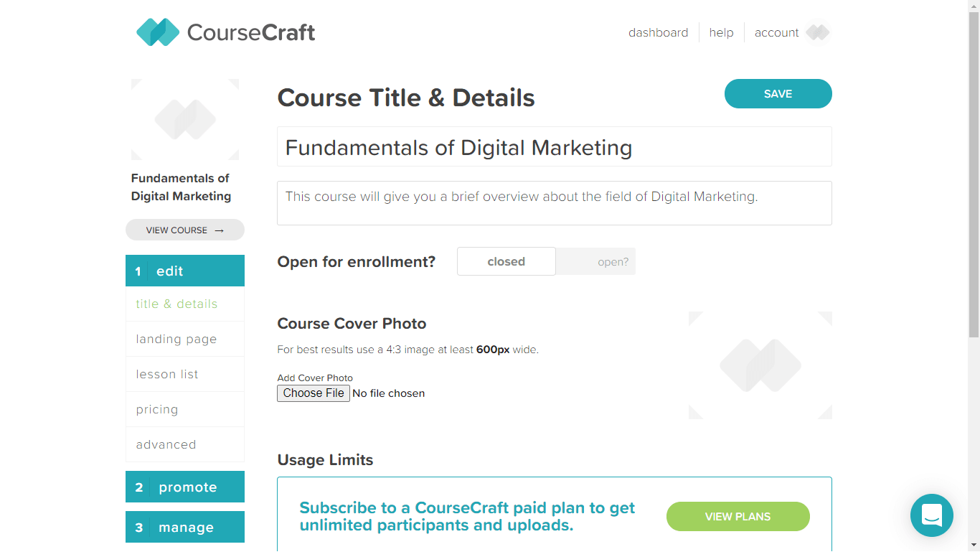The image size is (980, 557).
Task: Select the advanced menu item
Action: tap(166, 445)
